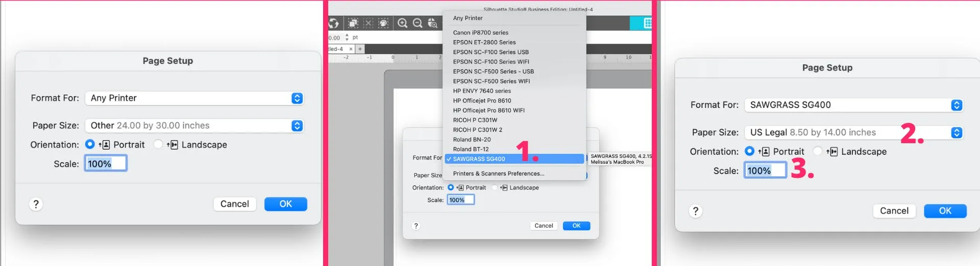Choose EPSON SC-F100 Series USB printer
980x266 pixels.
coord(514,52)
